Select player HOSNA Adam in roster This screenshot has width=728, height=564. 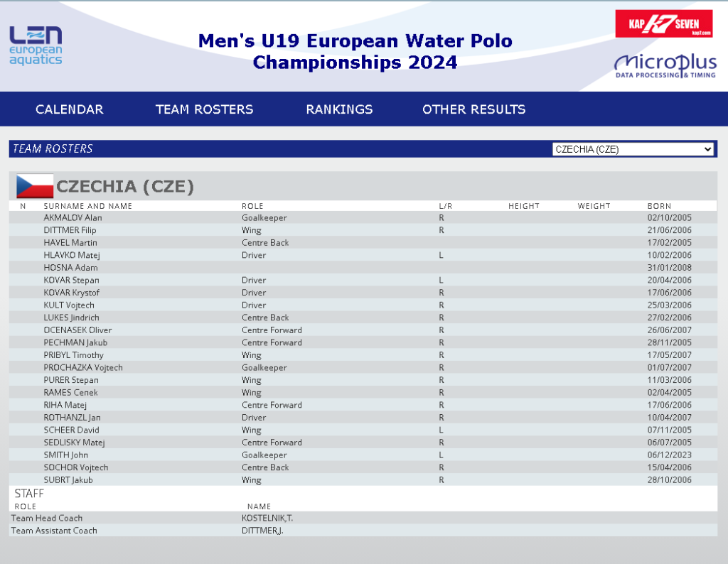(x=363, y=268)
